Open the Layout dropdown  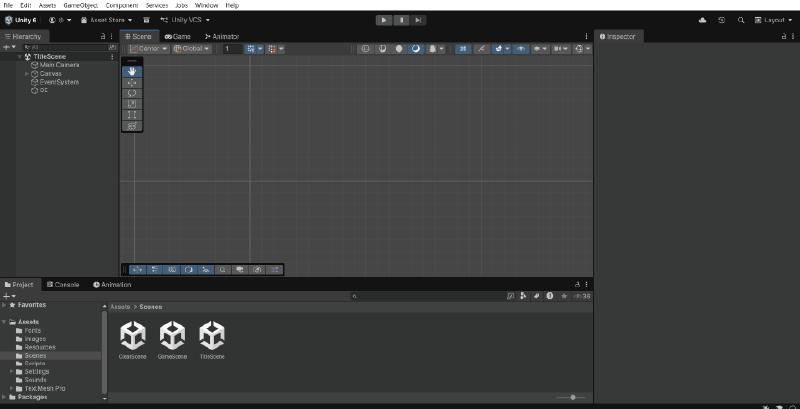coord(773,20)
